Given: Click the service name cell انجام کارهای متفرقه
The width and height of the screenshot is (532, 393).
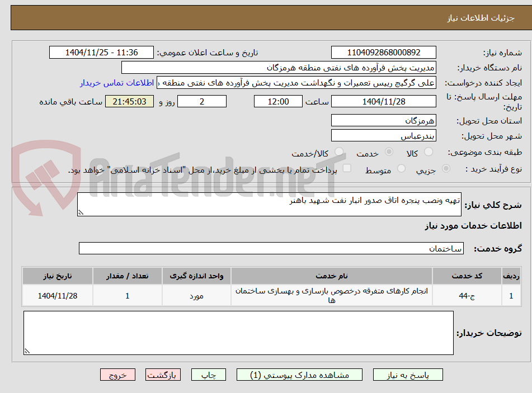Looking at the screenshot, I should click(x=332, y=296).
